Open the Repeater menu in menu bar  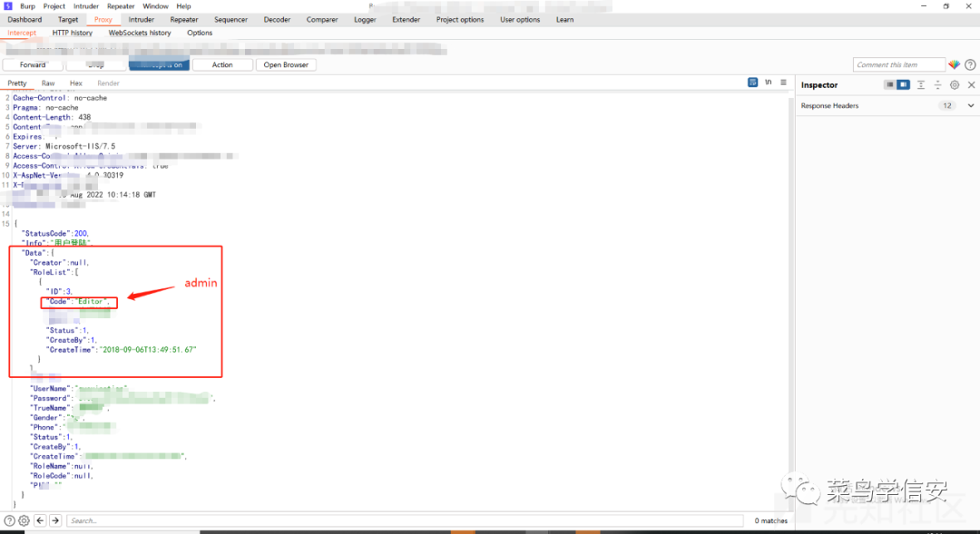[x=121, y=6]
